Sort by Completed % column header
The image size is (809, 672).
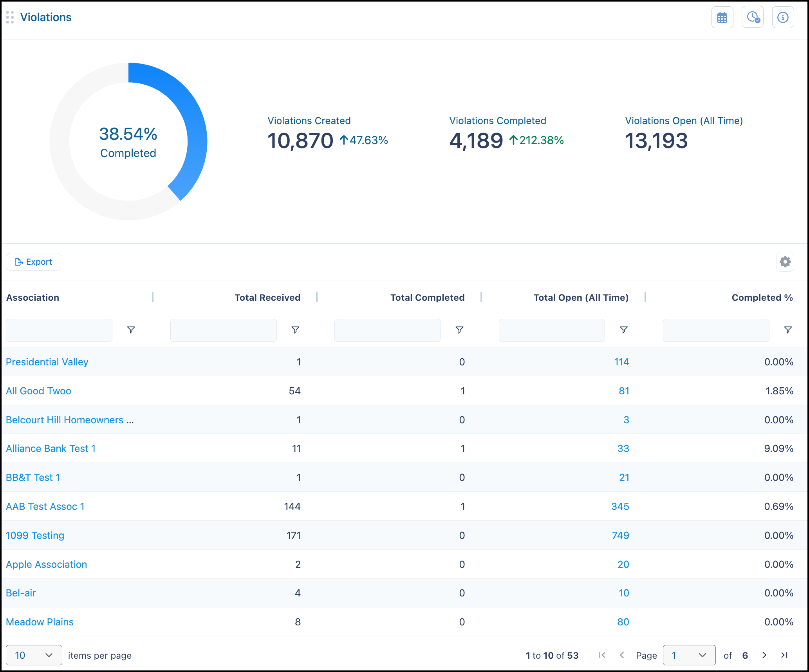click(x=762, y=298)
